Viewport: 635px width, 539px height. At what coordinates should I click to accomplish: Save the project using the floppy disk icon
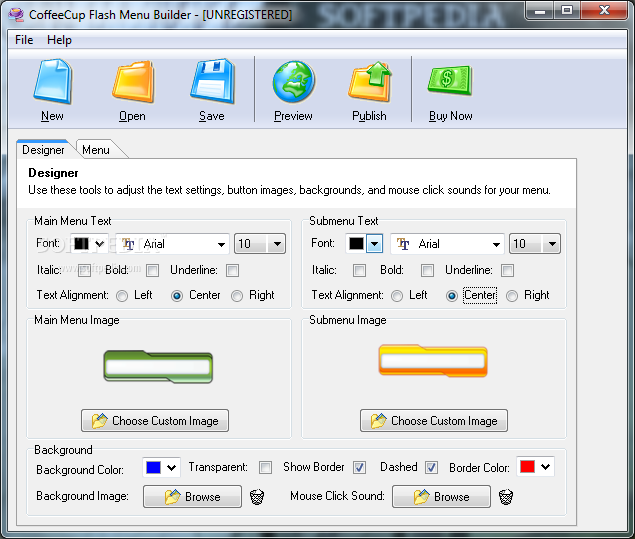(x=212, y=81)
